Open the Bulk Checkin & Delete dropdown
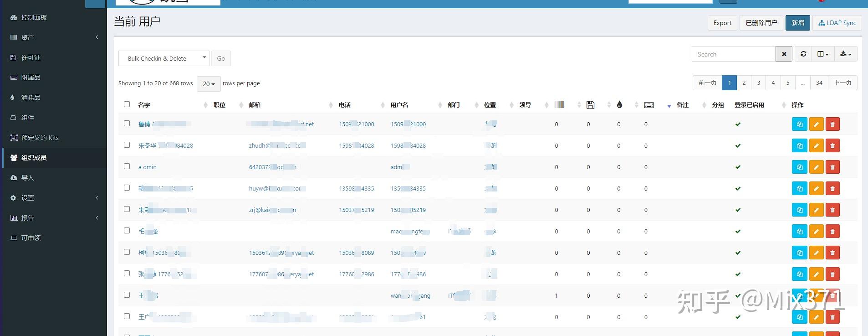This screenshot has width=868, height=336. tap(164, 58)
